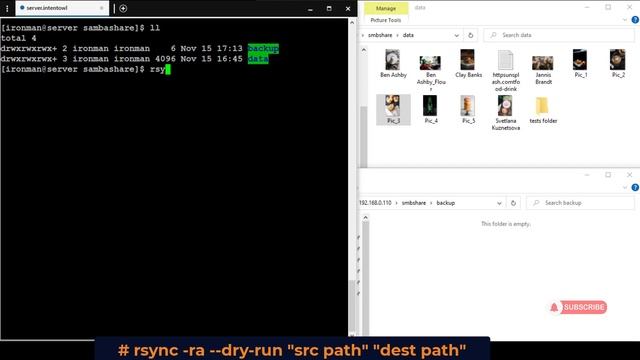Expand the address history dropdown in the data window

click(456, 36)
